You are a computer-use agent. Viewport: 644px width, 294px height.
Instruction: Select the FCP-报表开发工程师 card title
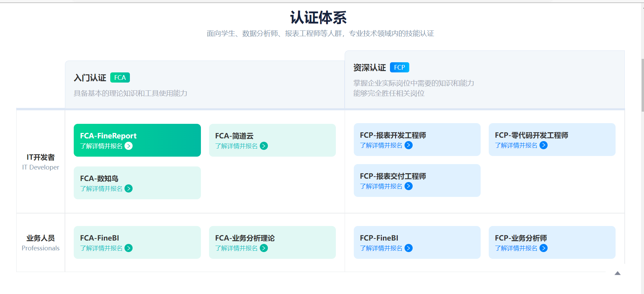pyautogui.click(x=393, y=135)
